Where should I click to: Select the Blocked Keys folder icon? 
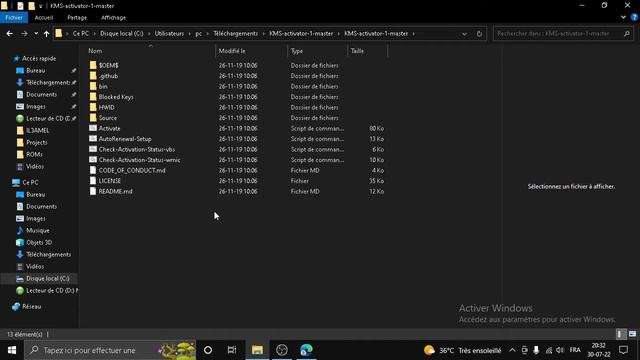93,97
